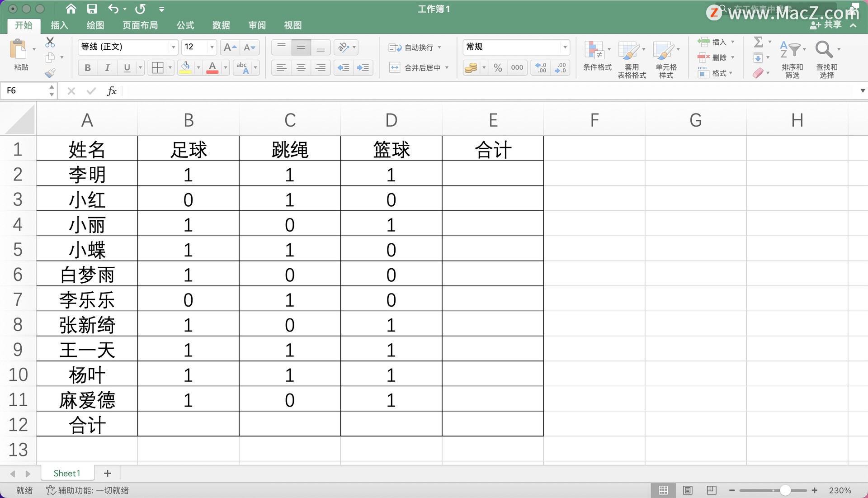Click the text orientation icon
The image size is (868, 498).
click(344, 47)
